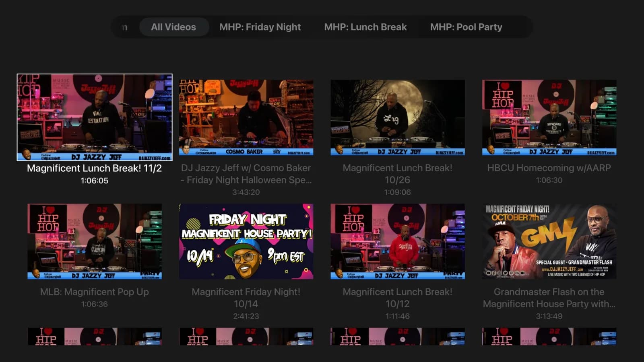Select the partially hidden tab left of All Videos
Viewport: 644px width, 362px height.
[125, 27]
